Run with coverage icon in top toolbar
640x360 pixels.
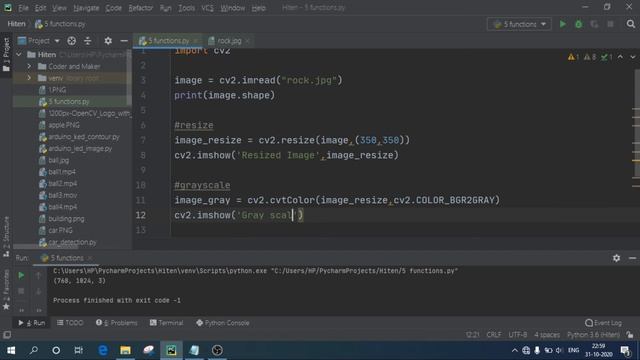click(594, 24)
